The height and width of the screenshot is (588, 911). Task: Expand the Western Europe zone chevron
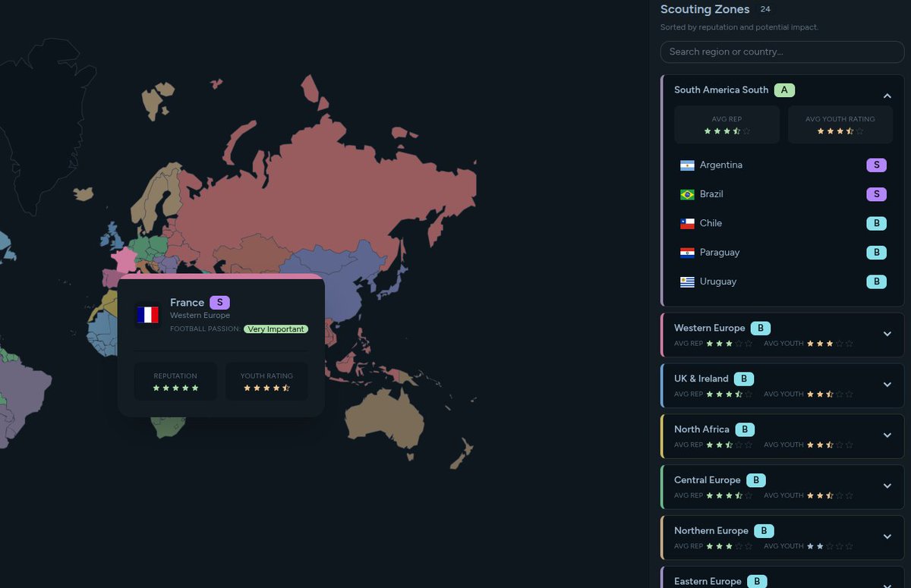[887, 334]
